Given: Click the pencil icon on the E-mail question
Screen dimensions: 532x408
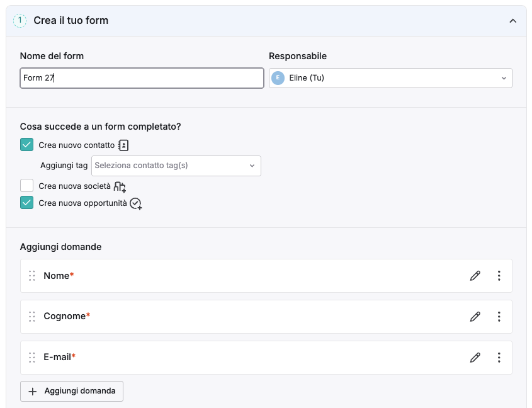Looking at the screenshot, I should tap(475, 357).
